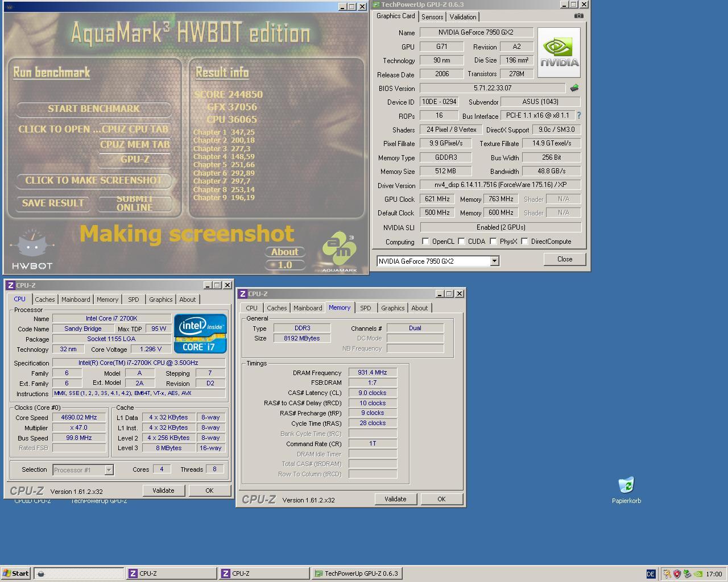Click the DRAM Frequency value 931.4 MHz
Image resolution: width=728 pixels, height=582 pixels.
[373, 372]
